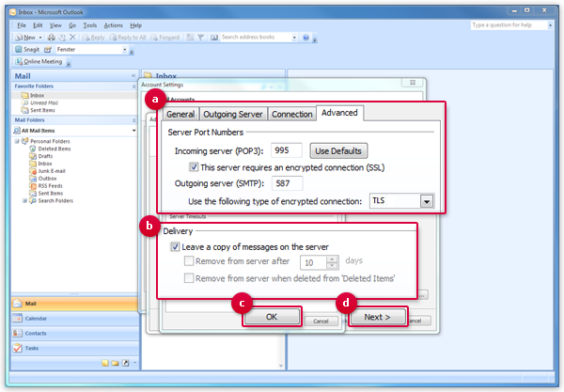This screenshot has height=392, width=564.
Task: Expand the Search Folders tree node
Action: coord(24,200)
